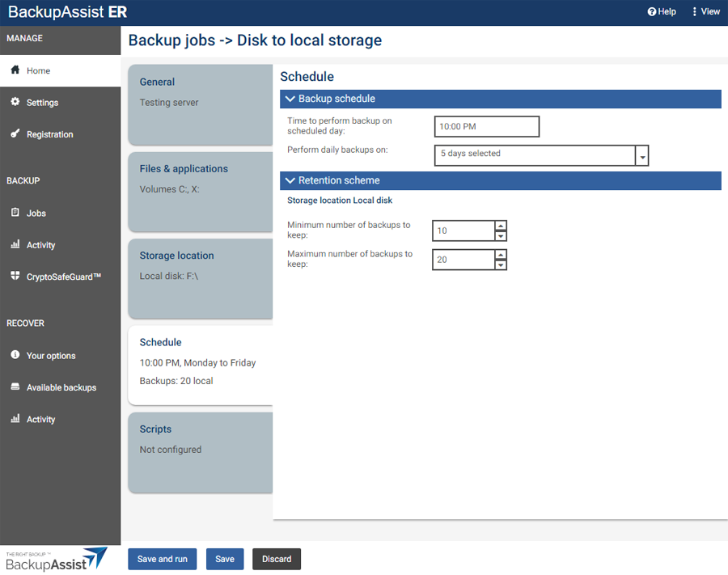Collapse the Retention scheme section

[501, 180]
